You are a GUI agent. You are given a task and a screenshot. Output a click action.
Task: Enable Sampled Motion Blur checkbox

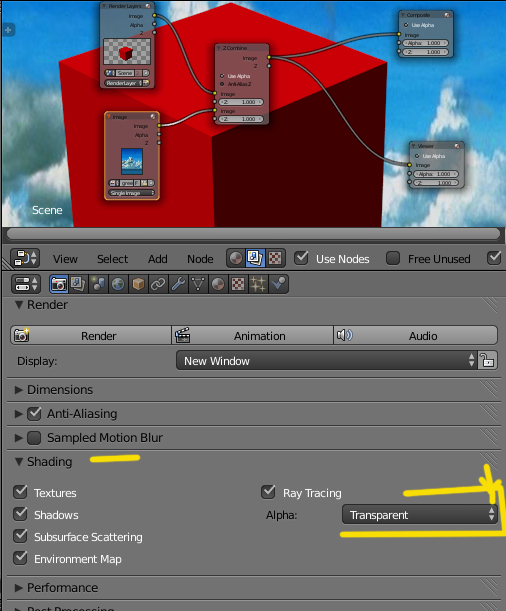pos(34,438)
